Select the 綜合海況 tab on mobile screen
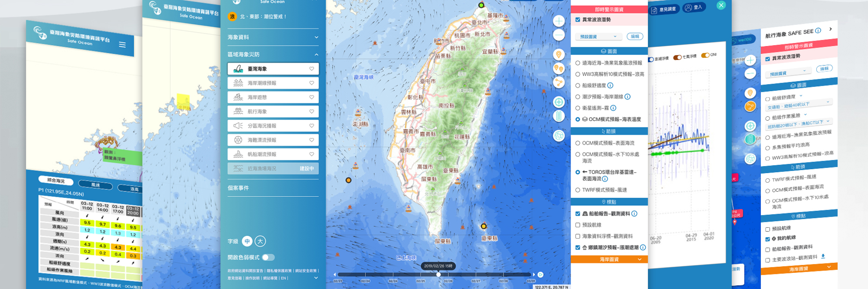 56,181
